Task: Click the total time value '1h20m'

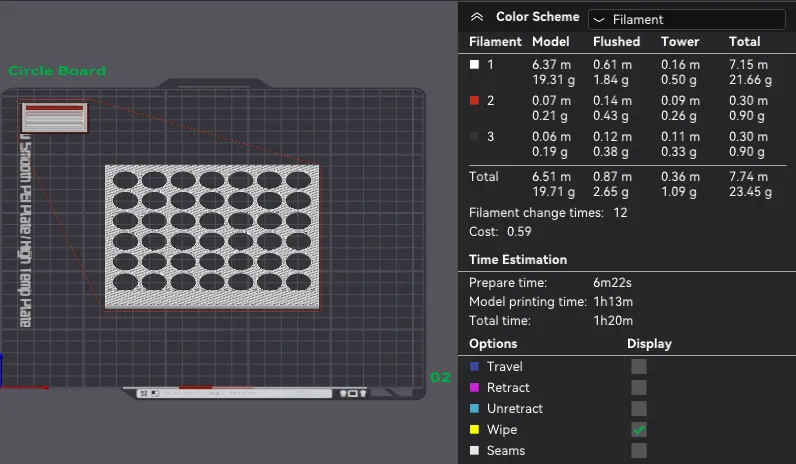Action: coord(613,320)
